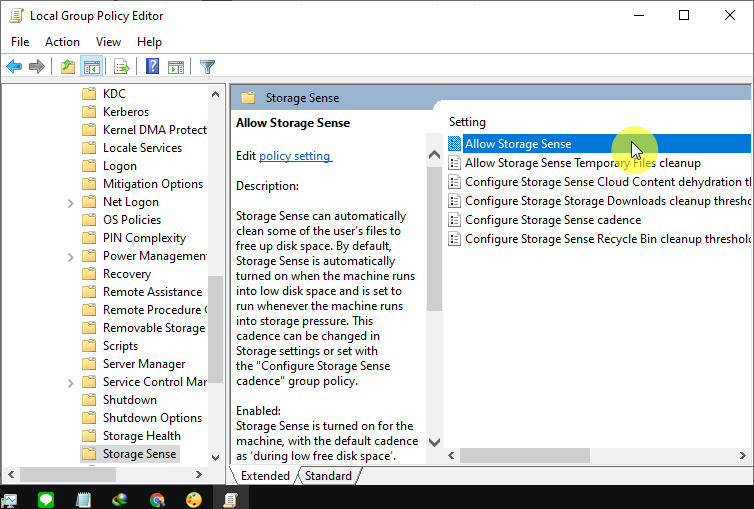The height and width of the screenshot is (509, 754).
Task: Select Configure Storage Sense cadence setting
Action: tap(553, 220)
